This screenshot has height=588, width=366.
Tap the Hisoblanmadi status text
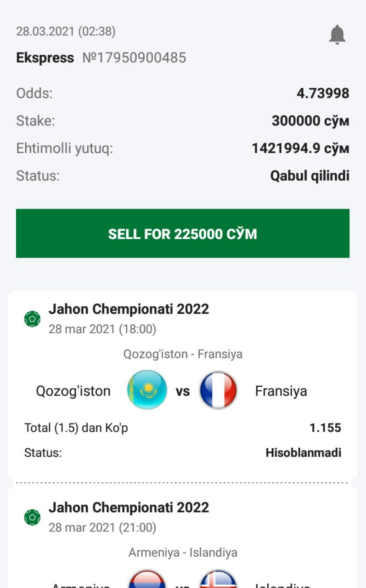(303, 453)
